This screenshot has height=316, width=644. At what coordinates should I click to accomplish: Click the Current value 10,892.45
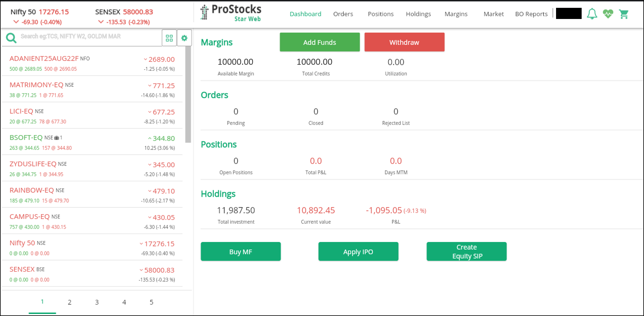click(316, 210)
